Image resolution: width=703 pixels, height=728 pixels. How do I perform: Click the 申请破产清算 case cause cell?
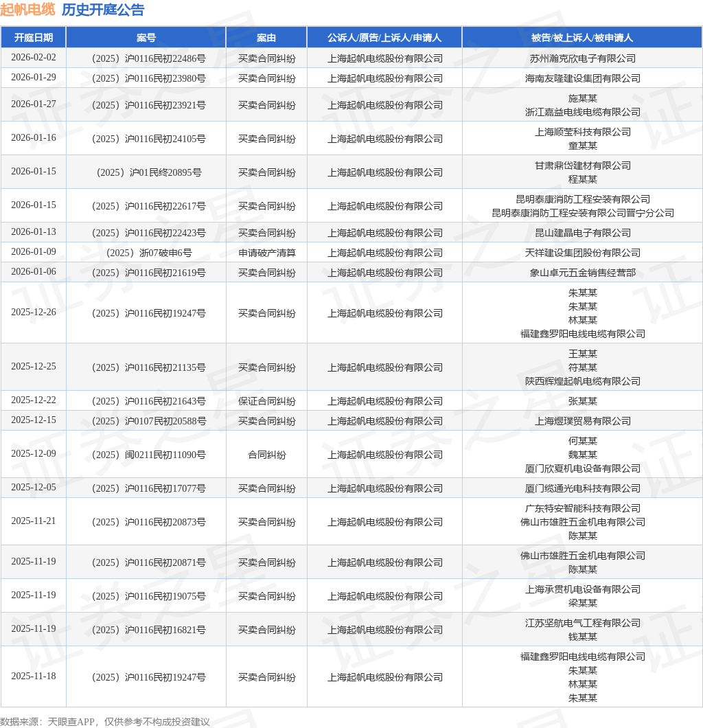[x=266, y=253]
